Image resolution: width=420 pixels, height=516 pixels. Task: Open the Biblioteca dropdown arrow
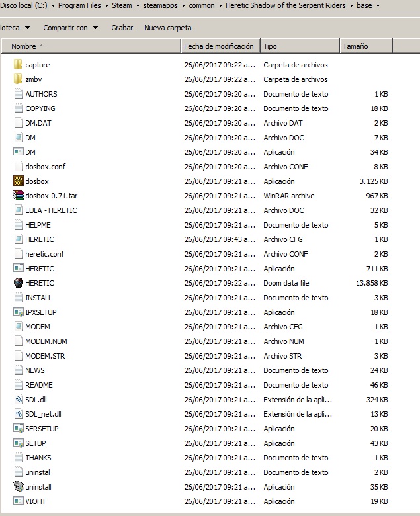27,28
